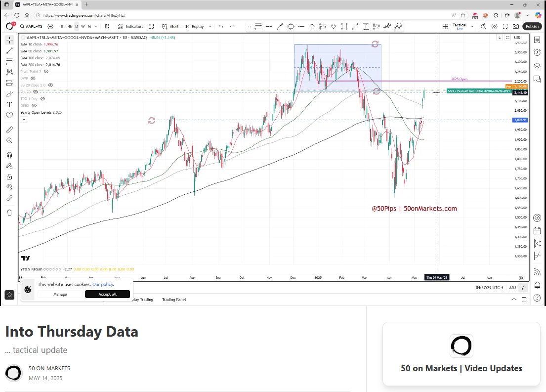Remove objects with the trash icon
The image size is (546, 392).
click(9, 213)
